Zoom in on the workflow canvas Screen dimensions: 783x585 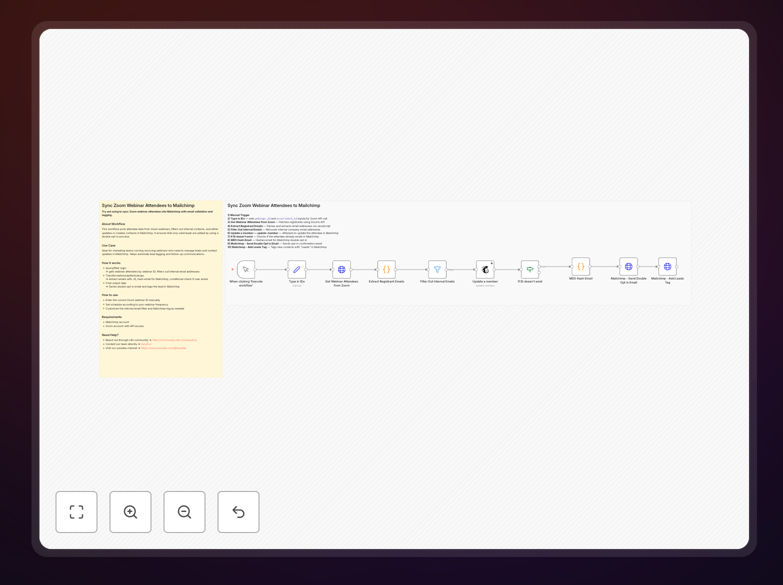pos(130,512)
